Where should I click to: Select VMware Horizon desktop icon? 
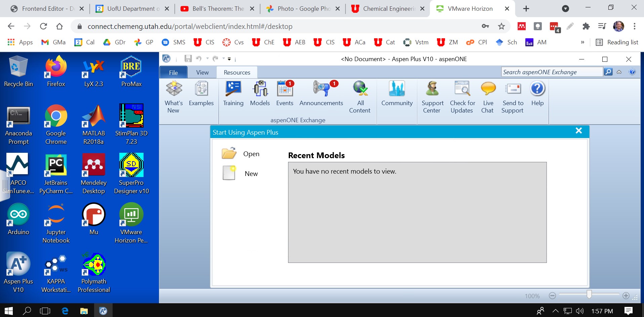pyautogui.click(x=131, y=223)
